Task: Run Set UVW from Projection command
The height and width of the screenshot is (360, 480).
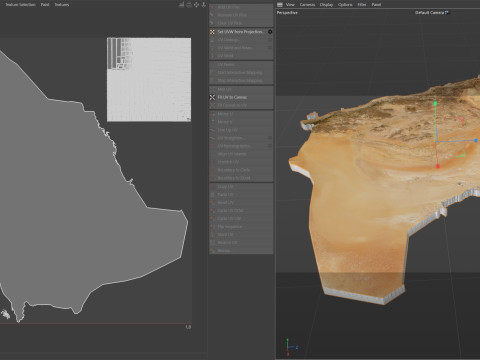Action: point(241,32)
